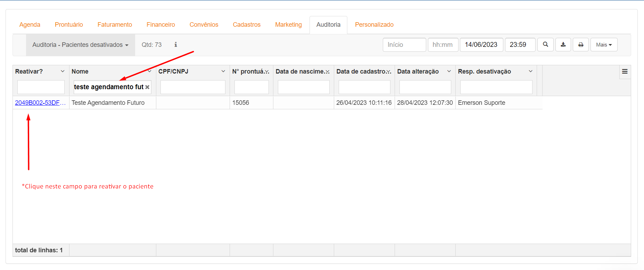The width and height of the screenshot is (644, 270).
Task: Open the Data alteração column menu arrow
Action: click(x=449, y=71)
